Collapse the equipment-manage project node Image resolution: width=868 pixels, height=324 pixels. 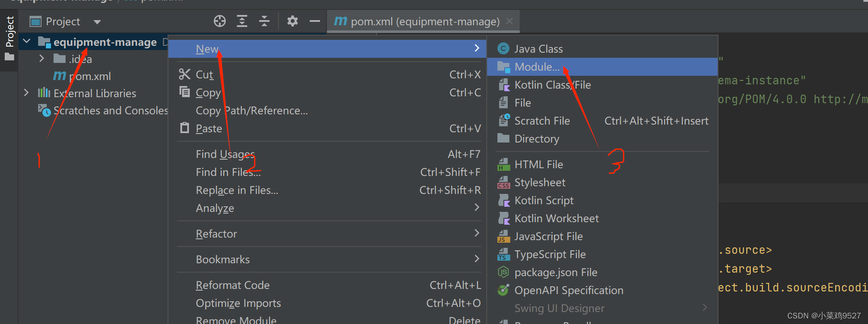27,42
